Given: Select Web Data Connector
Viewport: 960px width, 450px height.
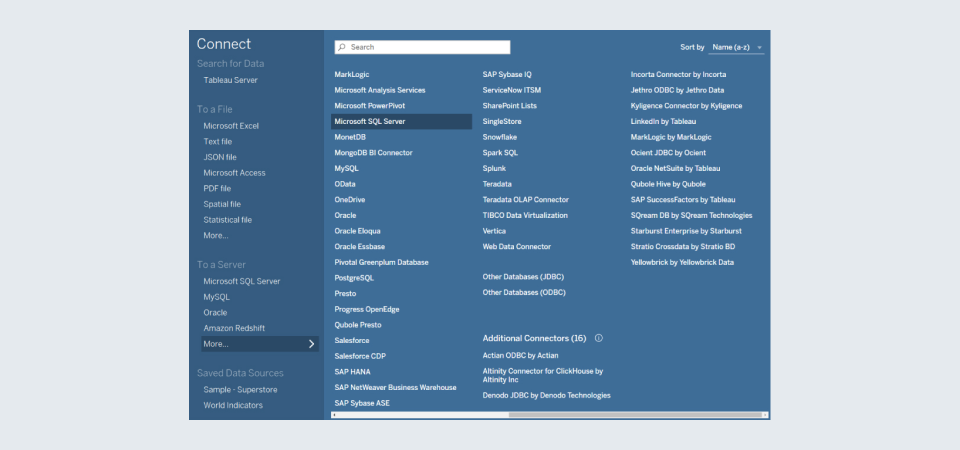Looking at the screenshot, I should pyautogui.click(x=517, y=247).
